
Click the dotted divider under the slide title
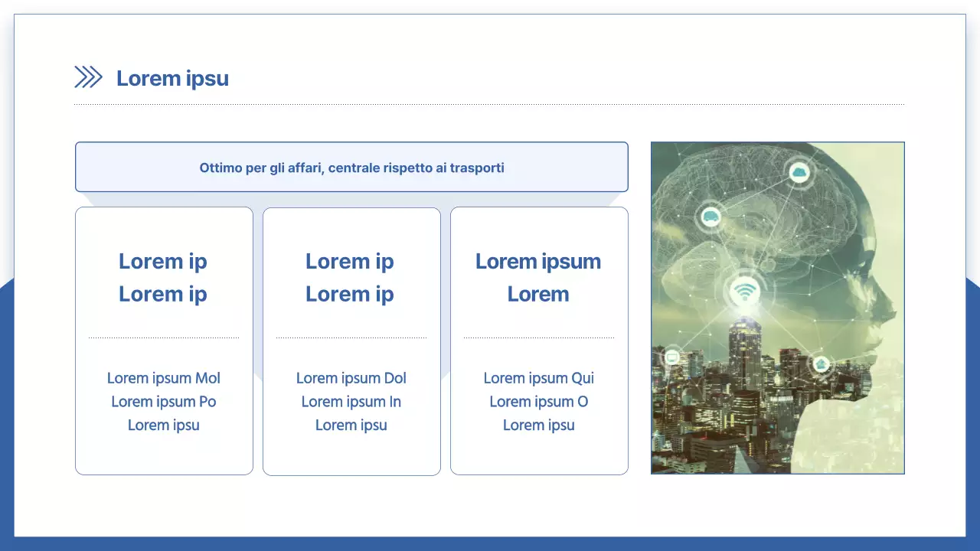coord(488,105)
